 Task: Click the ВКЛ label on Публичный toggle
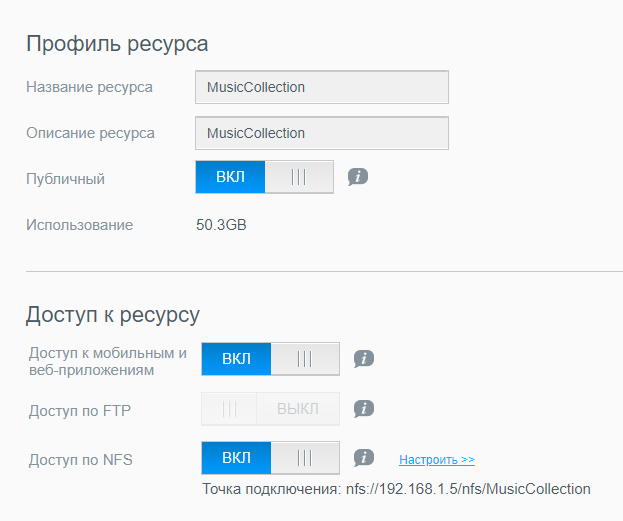click(230, 177)
